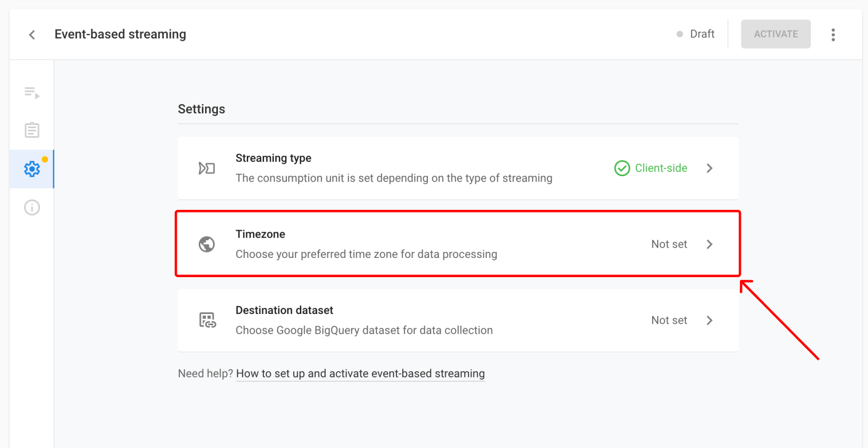
Task: Click the Timezone globe icon
Action: coord(207,244)
